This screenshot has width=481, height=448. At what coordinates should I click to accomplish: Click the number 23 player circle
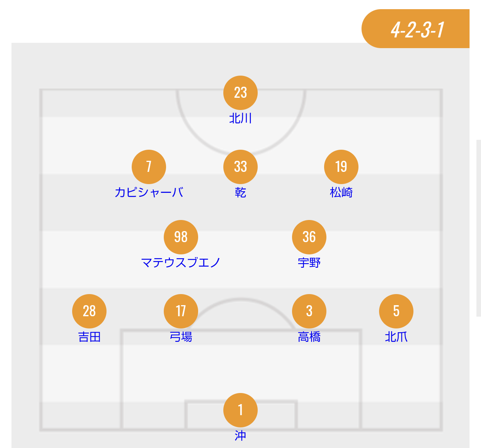tap(240, 93)
